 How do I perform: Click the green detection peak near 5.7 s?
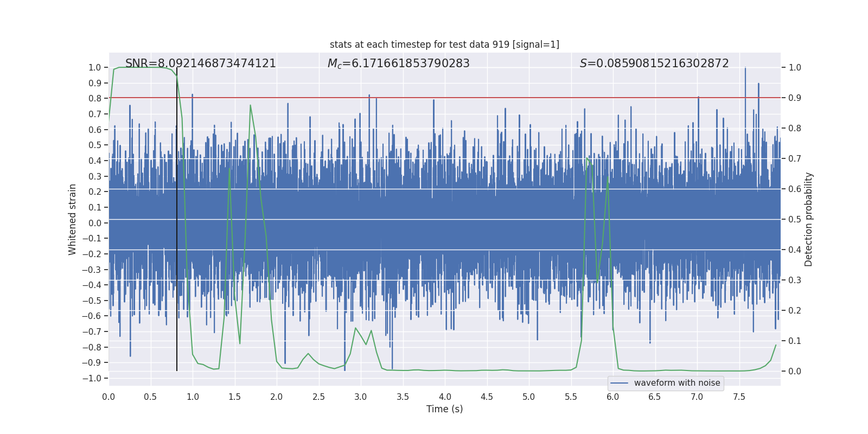(x=586, y=158)
